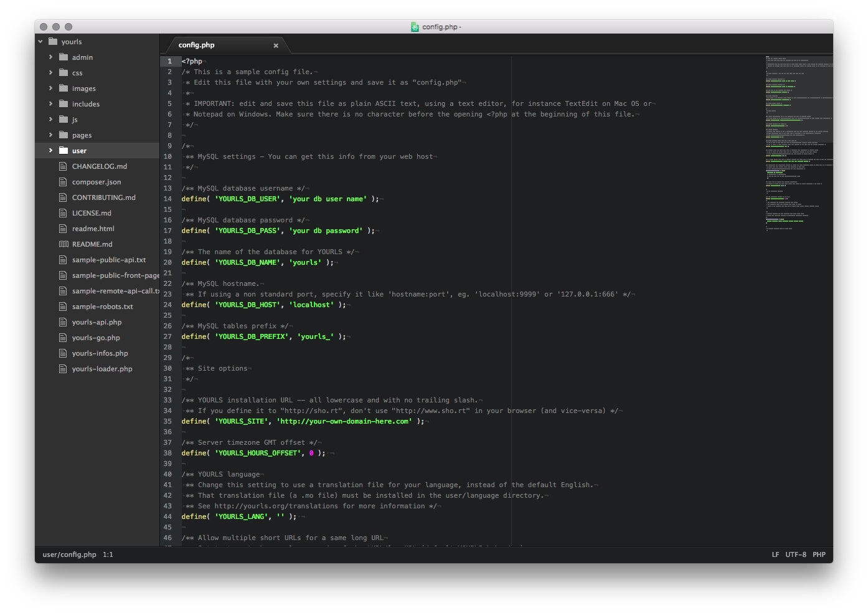Click the user folder icon
The height and width of the screenshot is (613, 868).
pyautogui.click(x=64, y=151)
